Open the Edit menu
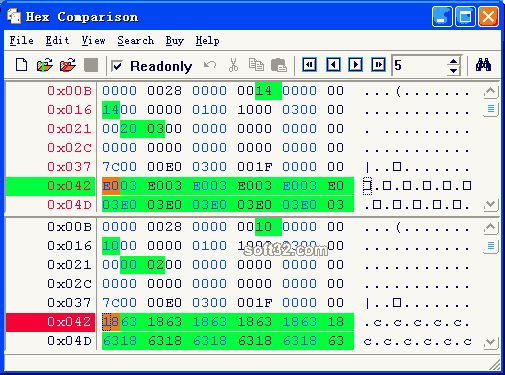 click(57, 41)
